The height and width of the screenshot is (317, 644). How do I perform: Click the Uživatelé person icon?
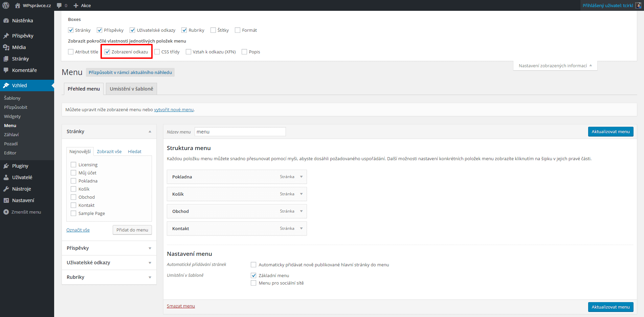[6, 177]
